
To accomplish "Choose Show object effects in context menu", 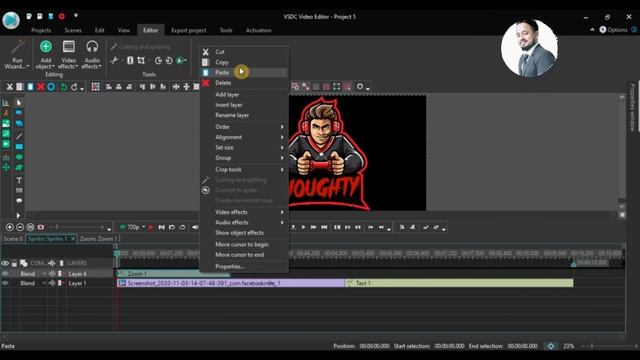I will 244,233.
